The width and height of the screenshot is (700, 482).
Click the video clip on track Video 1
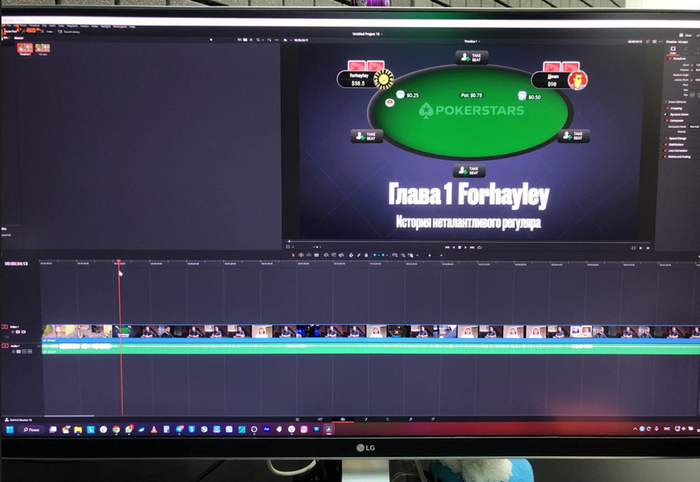(371, 332)
